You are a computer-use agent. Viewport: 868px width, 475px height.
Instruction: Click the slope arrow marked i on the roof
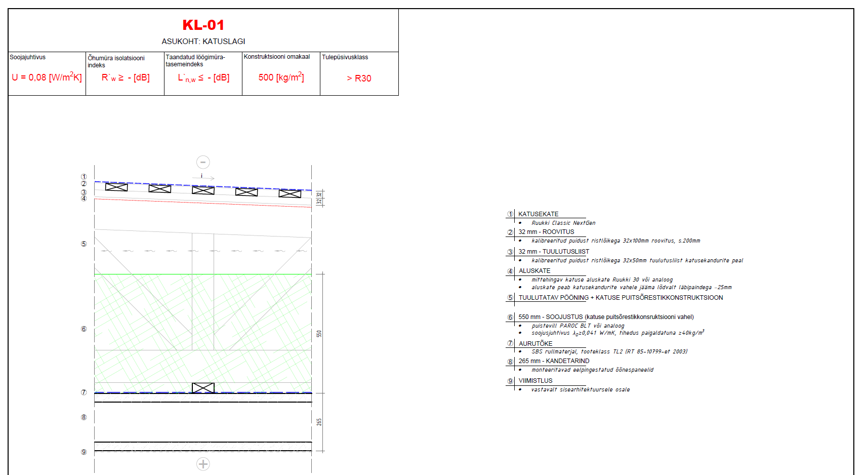(203, 177)
